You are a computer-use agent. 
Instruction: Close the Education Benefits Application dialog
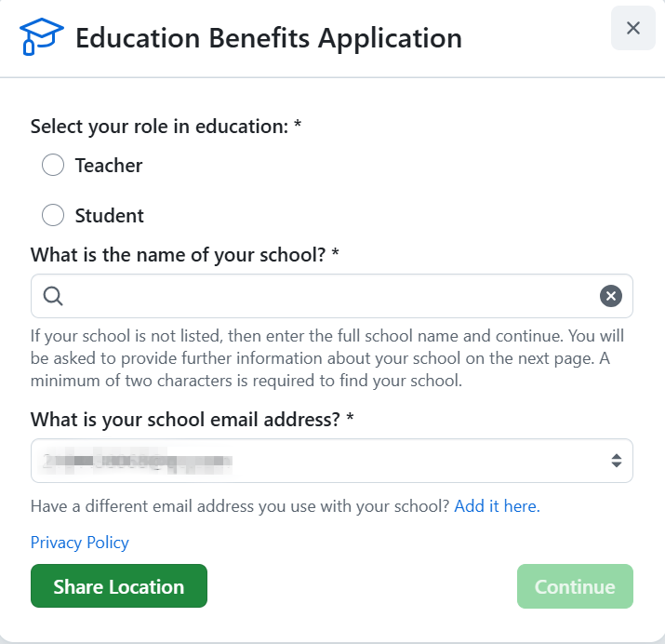tap(633, 28)
